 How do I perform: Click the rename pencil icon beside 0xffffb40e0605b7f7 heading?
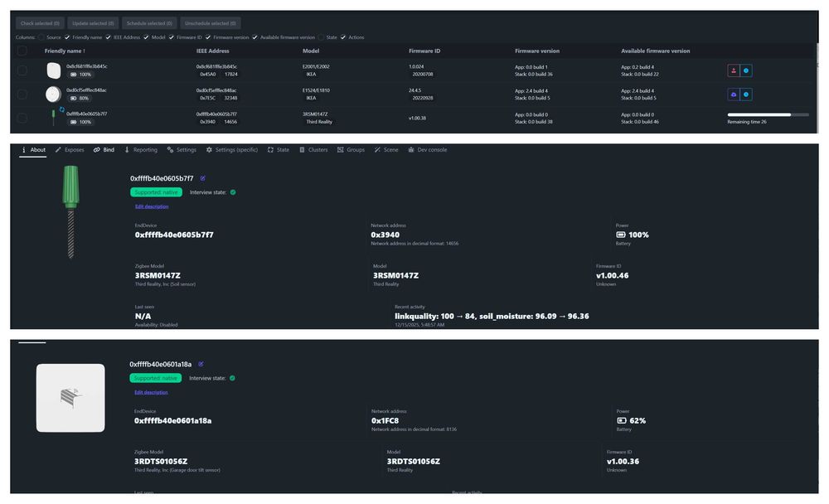[202, 178]
